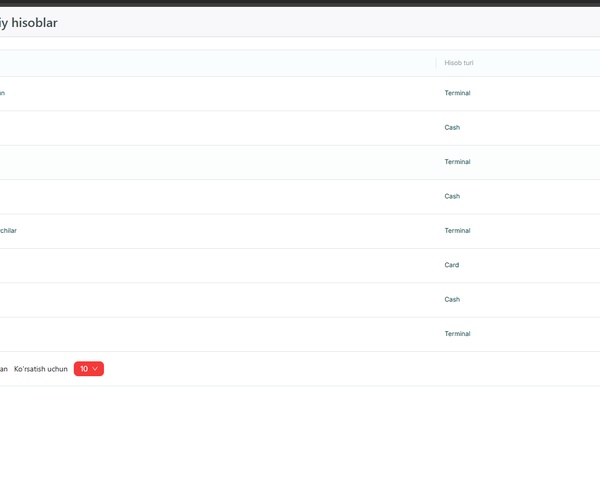Select the Card account type row
The width and height of the screenshot is (600, 500).
tap(452, 266)
